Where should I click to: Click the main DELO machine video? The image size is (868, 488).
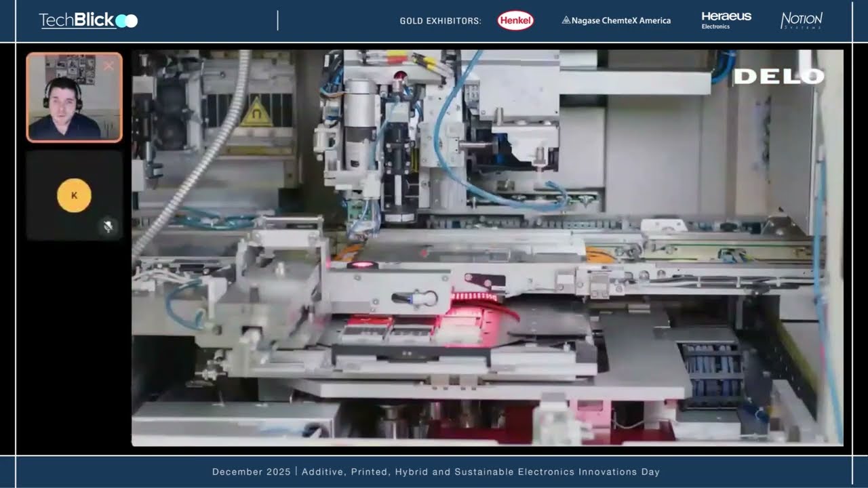[x=487, y=247]
